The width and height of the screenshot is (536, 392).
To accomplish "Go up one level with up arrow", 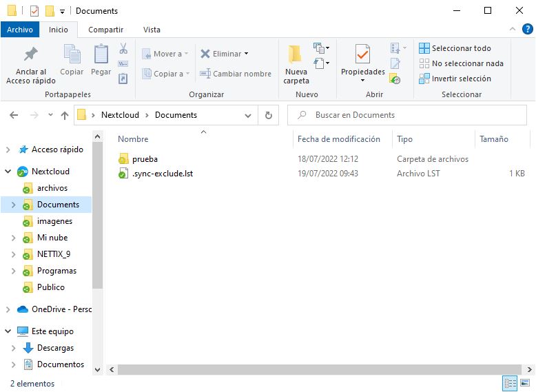I will pyautogui.click(x=65, y=115).
